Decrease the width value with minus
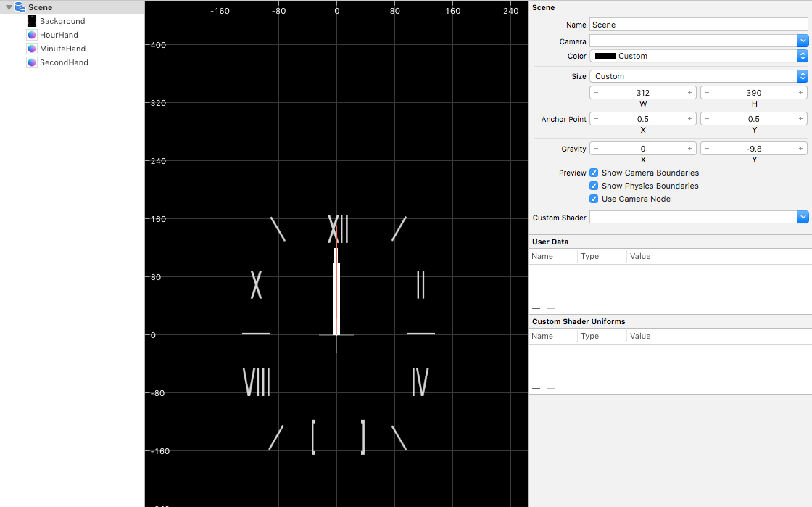The image size is (812, 507). tap(597, 93)
